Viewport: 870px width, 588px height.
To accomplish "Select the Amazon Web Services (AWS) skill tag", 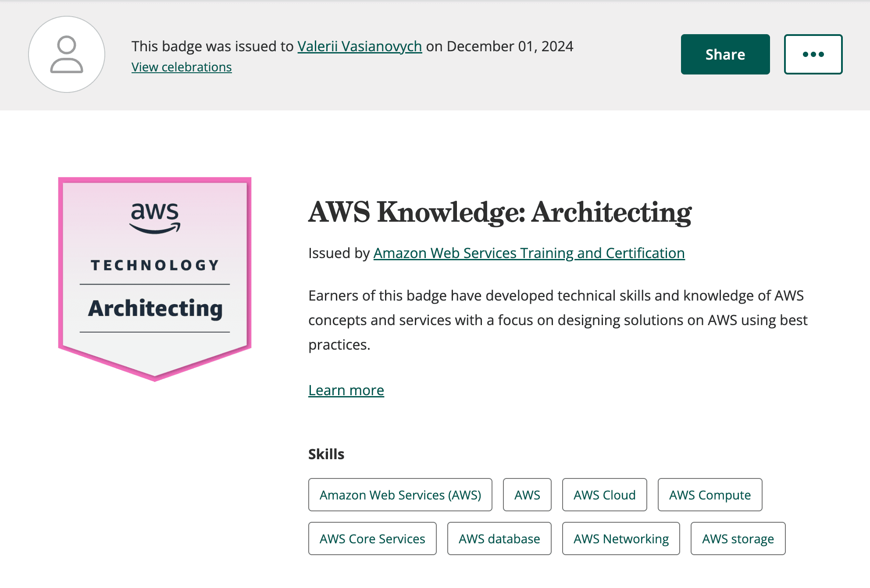I will pyautogui.click(x=400, y=495).
